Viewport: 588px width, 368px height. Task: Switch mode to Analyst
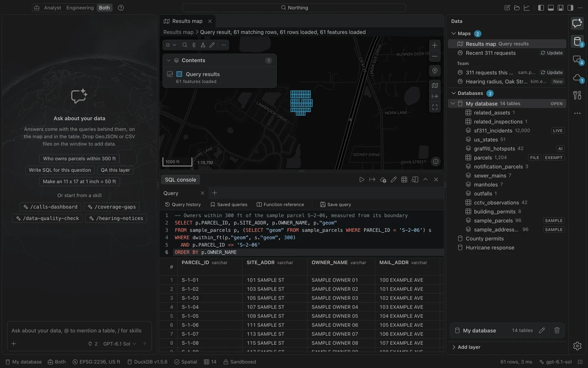53,8
